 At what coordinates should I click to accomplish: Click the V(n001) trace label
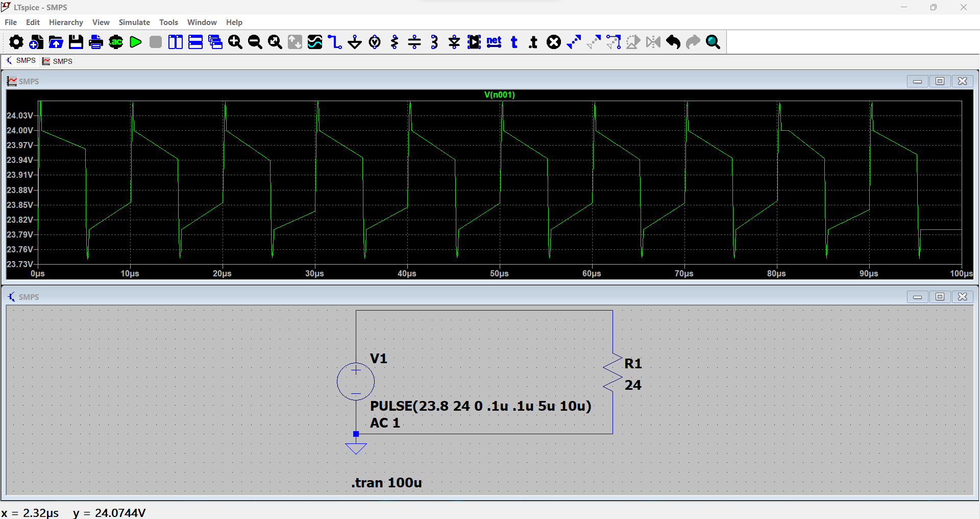tap(499, 95)
